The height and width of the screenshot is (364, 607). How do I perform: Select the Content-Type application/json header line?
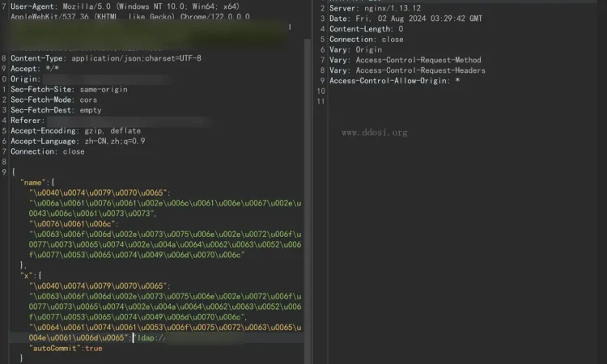tap(106, 58)
